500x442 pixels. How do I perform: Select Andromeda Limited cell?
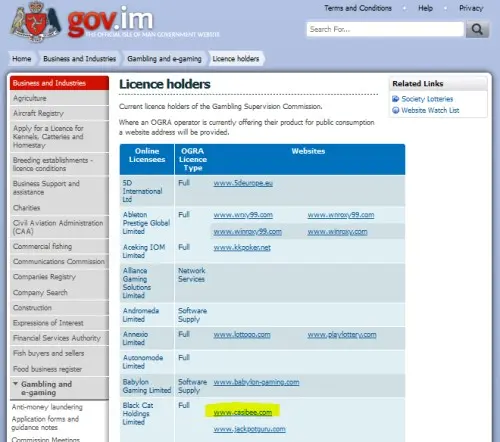147,315
